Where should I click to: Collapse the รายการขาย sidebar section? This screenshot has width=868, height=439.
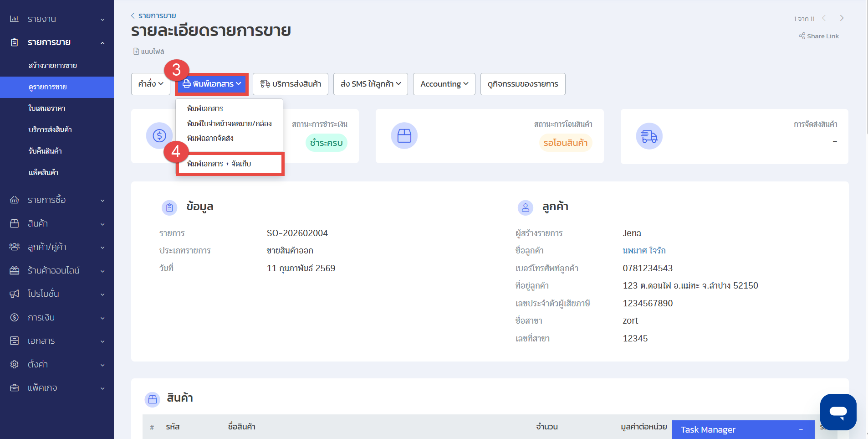click(102, 43)
